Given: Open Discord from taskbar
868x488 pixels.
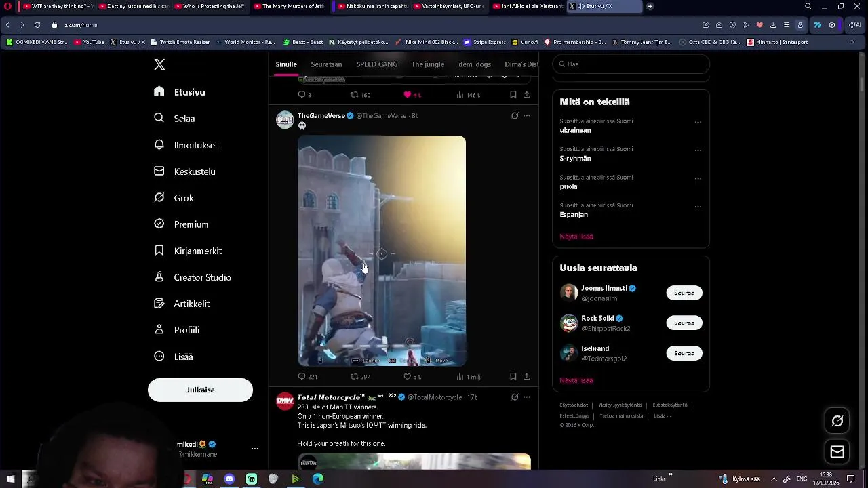Looking at the screenshot, I should click(x=229, y=479).
